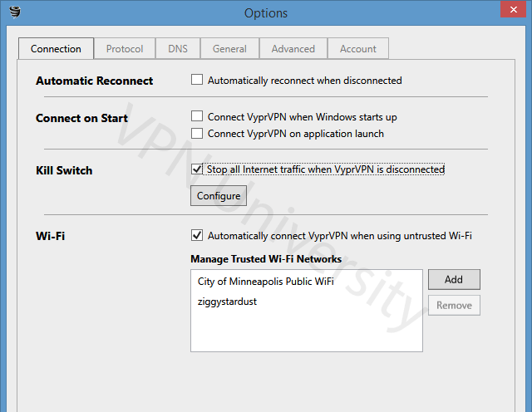Click the VyprVPN logo icon in title bar
This screenshot has height=412, width=532.
tap(15, 12)
